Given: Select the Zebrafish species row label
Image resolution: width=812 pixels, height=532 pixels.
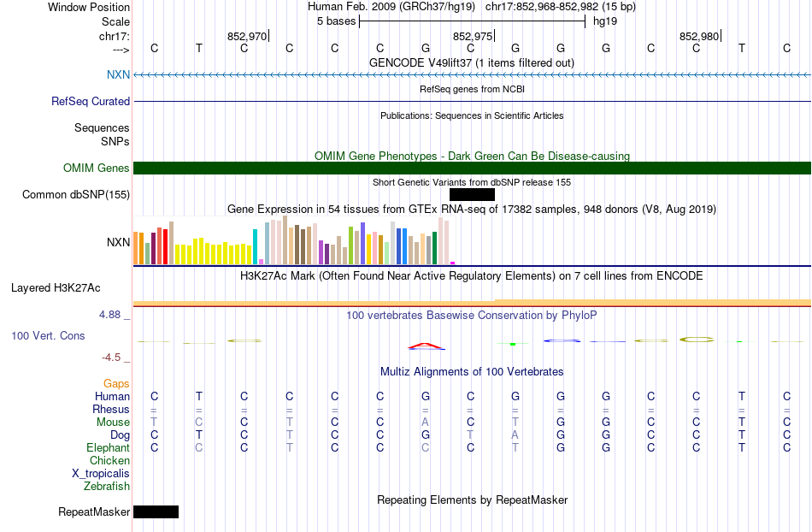Looking at the screenshot, I should point(107,486).
